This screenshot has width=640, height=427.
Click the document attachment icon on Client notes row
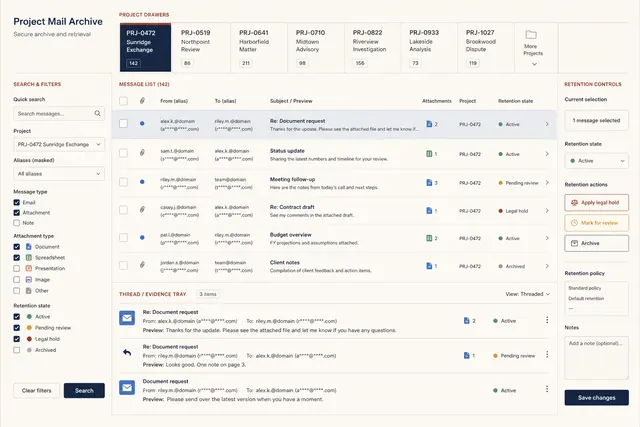coord(429,266)
